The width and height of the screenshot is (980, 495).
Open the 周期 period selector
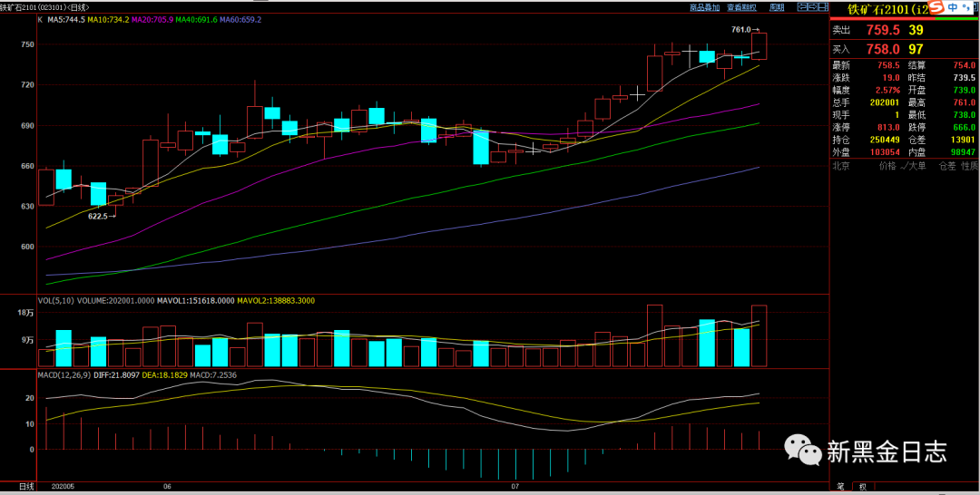coord(777,7)
